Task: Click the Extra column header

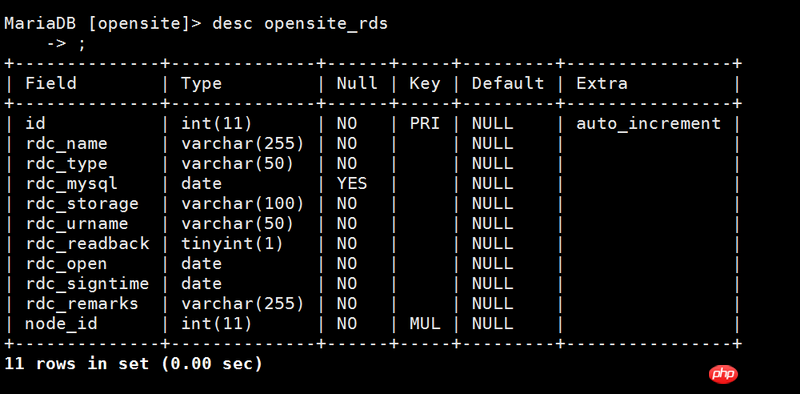Action: click(x=602, y=83)
